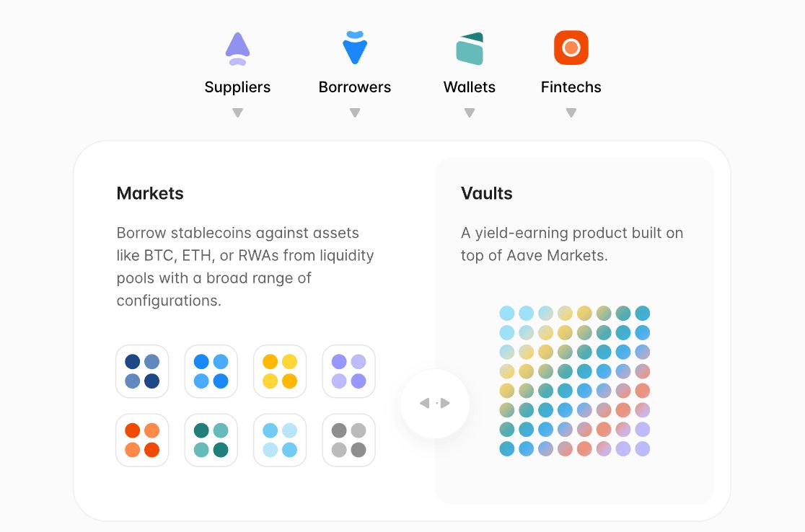Choose the orange market tile
The width and height of the screenshot is (805, 532).
point(142,440)
